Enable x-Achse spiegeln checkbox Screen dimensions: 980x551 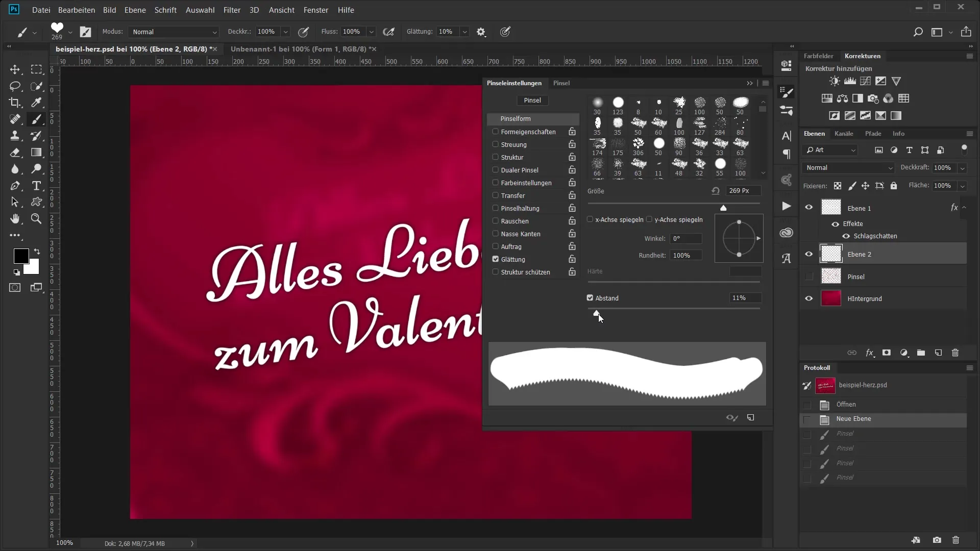[x=590, y=219]
